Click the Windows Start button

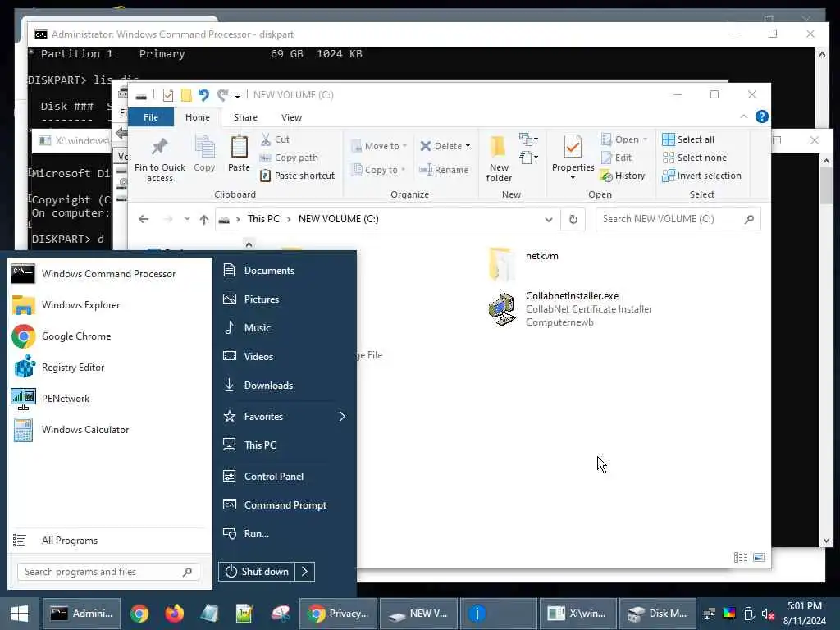(x=20, y=614)
